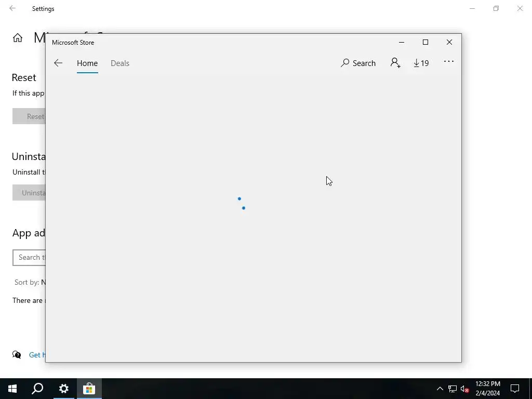Minimize the Settings window

coord(472,8)
